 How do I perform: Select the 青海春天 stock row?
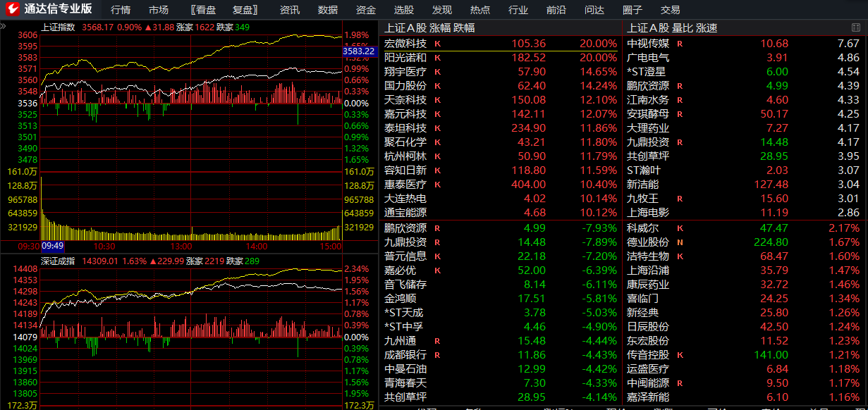[x=501, y=383]
